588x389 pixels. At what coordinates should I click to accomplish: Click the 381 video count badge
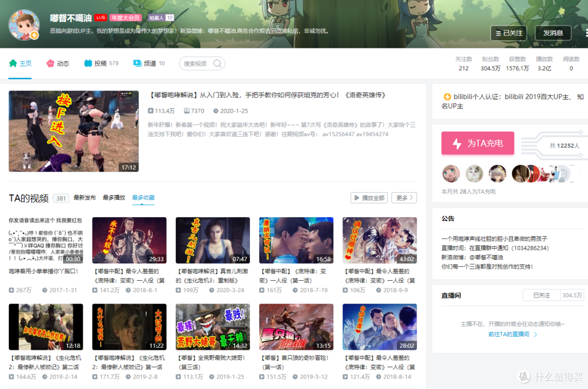(61, 198)
